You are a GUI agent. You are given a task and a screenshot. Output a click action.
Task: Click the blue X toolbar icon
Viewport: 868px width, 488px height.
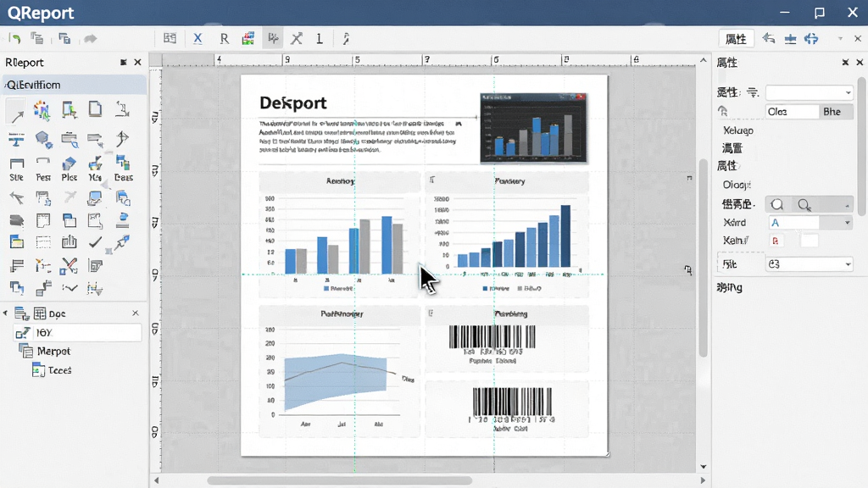pos(198,39)
